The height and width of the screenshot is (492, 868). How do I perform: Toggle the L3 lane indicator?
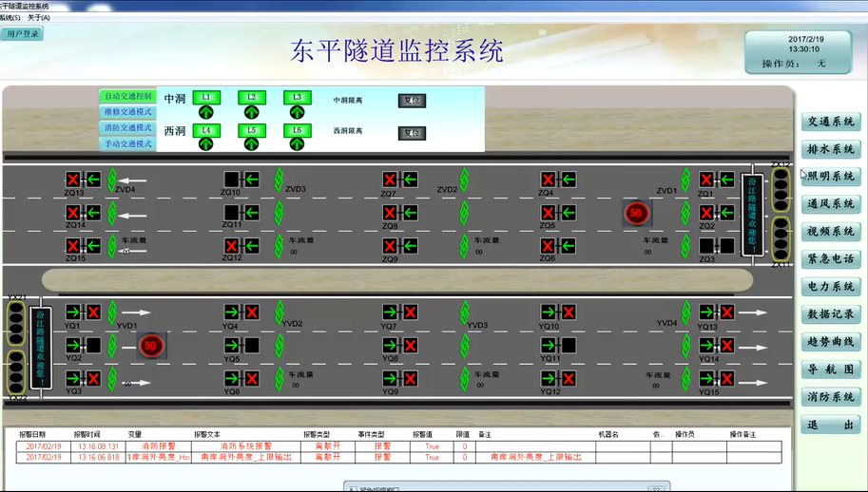297,98
